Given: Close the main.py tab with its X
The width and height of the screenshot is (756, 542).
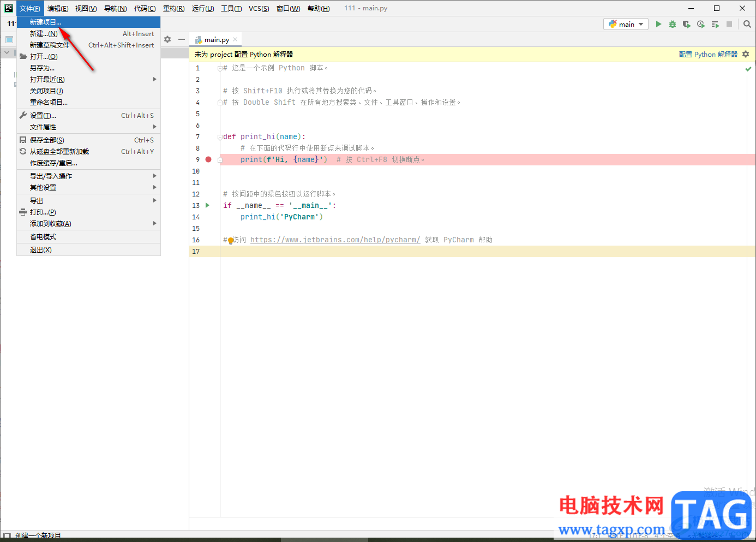Looking at the screenshot, I should pyautogui.click(x=235, y=39).
